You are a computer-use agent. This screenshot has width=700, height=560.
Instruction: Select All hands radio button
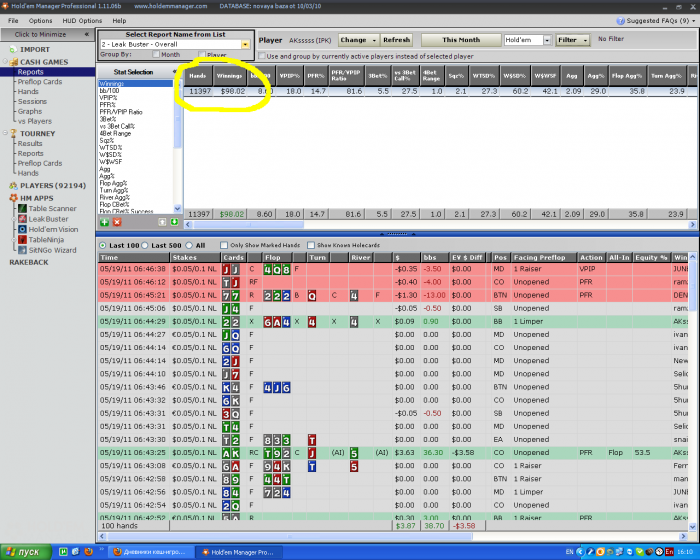click(x=189, y=245)
